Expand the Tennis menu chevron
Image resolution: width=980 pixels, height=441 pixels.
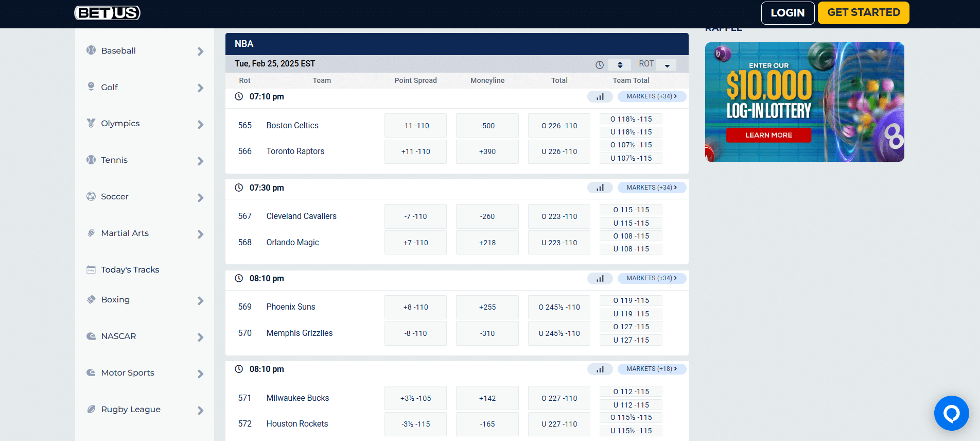(200, 161)
